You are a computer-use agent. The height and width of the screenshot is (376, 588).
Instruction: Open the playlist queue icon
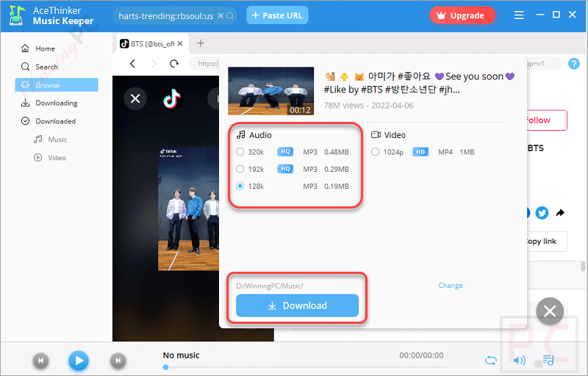(x=548, y=361)
